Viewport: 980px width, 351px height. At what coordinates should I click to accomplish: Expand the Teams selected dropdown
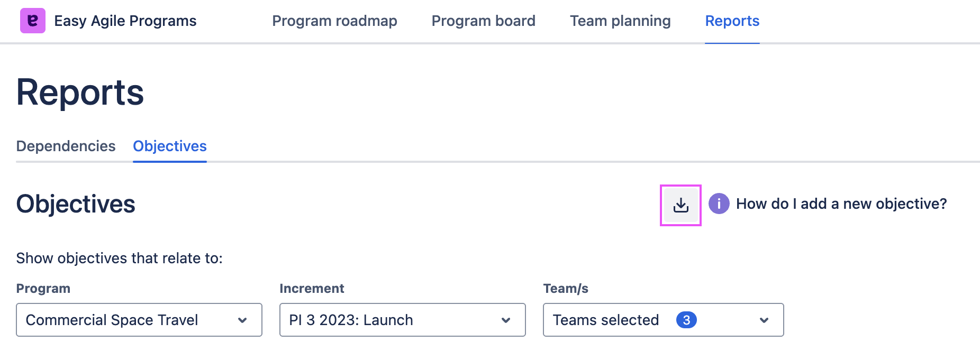point(663,320)
